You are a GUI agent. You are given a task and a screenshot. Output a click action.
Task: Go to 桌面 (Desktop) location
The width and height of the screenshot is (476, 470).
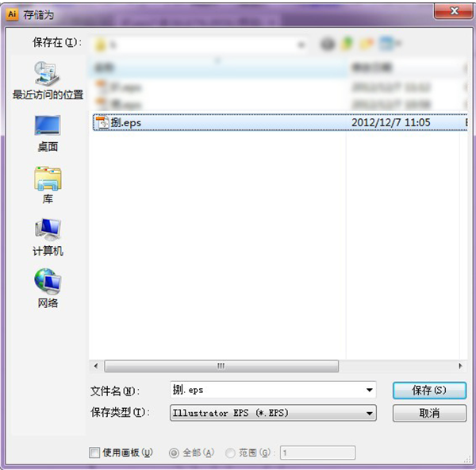click(x=48, y=132)
